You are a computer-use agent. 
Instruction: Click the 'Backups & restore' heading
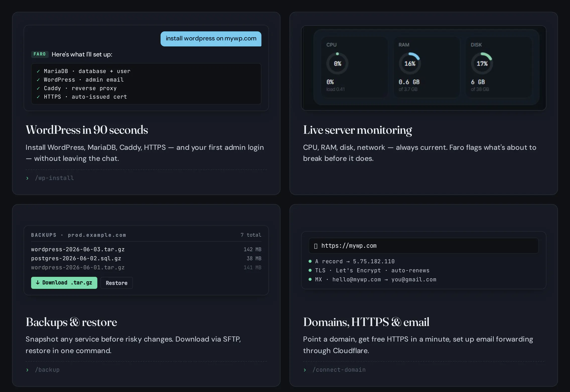point(71,322)
